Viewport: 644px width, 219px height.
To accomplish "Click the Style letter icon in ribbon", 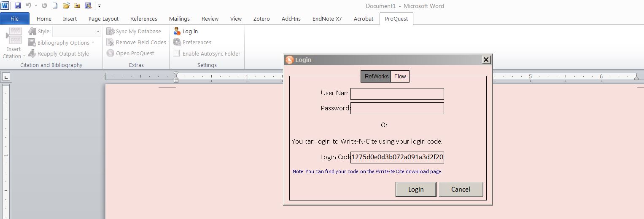I will pos(32,31).
